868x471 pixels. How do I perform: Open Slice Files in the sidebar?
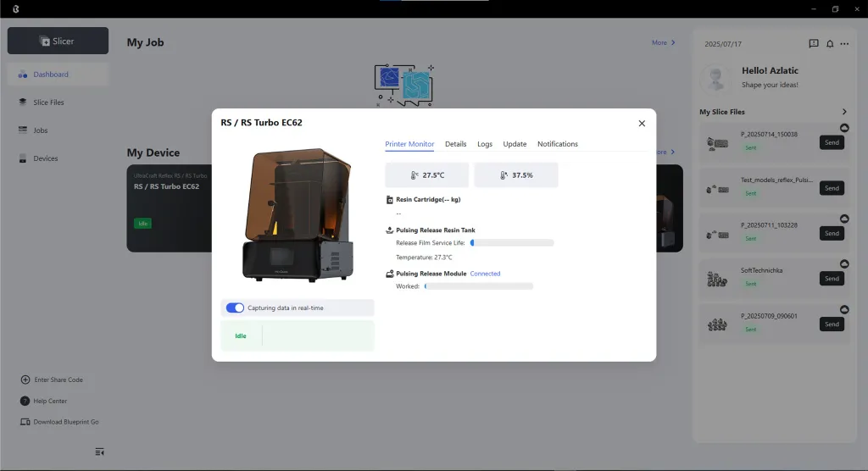48,103
